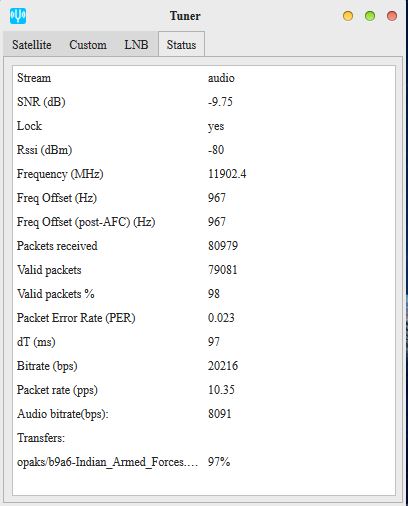Click the green maximize window button
408x506 pixels.
(370, 16)
